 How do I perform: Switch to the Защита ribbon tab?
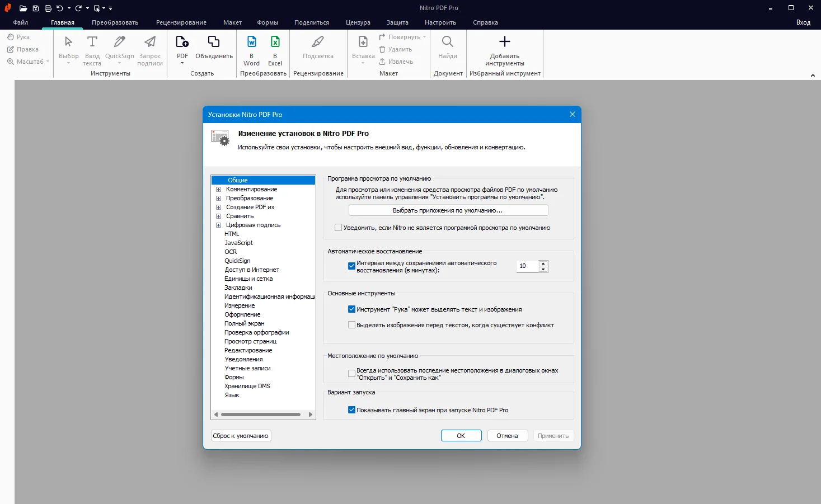click(397, 22)
